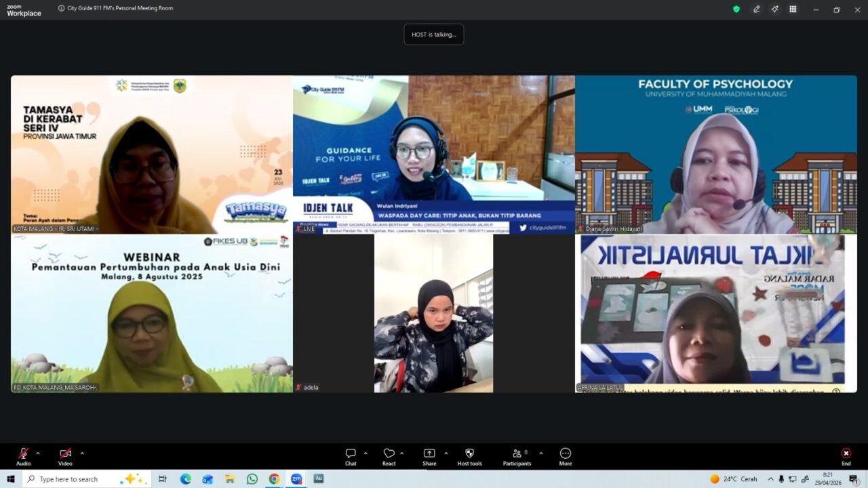Open the annotation pen tool in title bar
This screenshot has height=488, width=868.
pos(756,9)
